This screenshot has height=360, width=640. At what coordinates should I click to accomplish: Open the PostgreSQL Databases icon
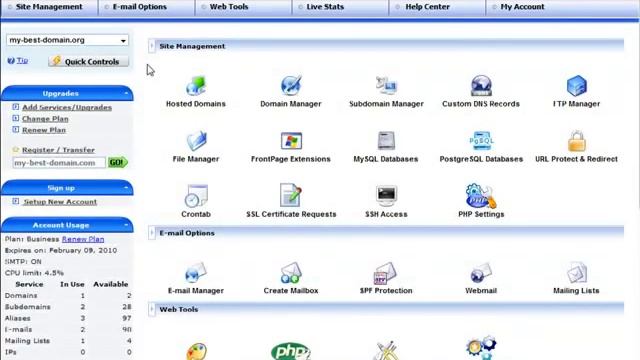coord(481,141)
